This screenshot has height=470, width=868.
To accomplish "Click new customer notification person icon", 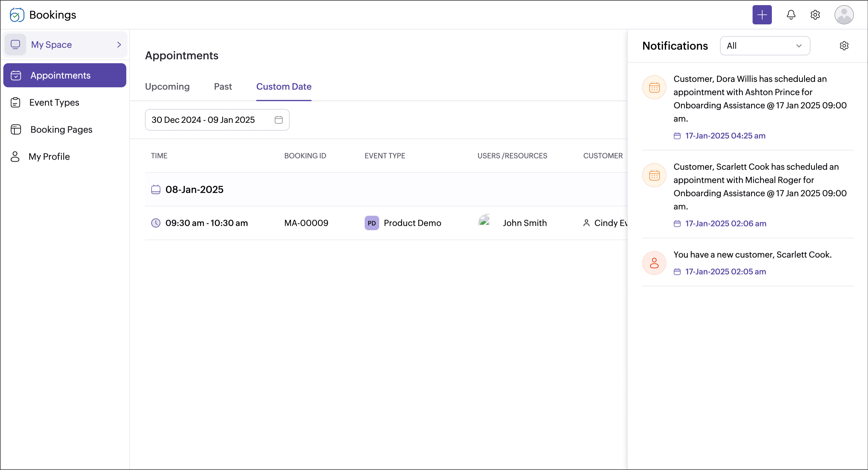I will 654,263.
